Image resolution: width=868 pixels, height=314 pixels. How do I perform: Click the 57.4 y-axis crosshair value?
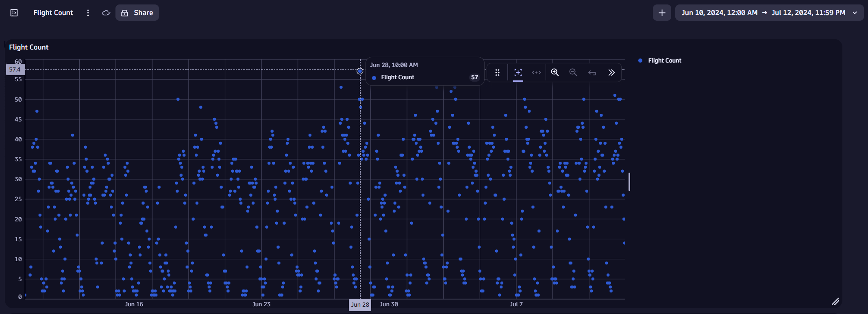point(15,69)
